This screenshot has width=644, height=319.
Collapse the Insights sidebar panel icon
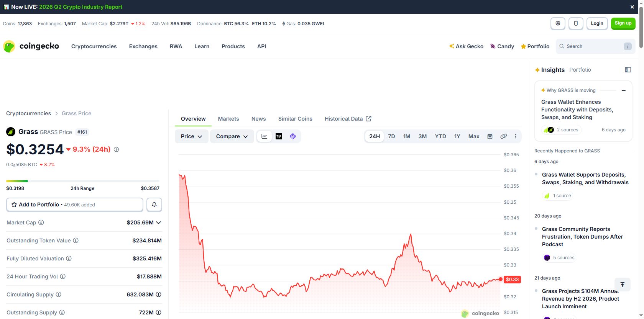click(628, 70)
